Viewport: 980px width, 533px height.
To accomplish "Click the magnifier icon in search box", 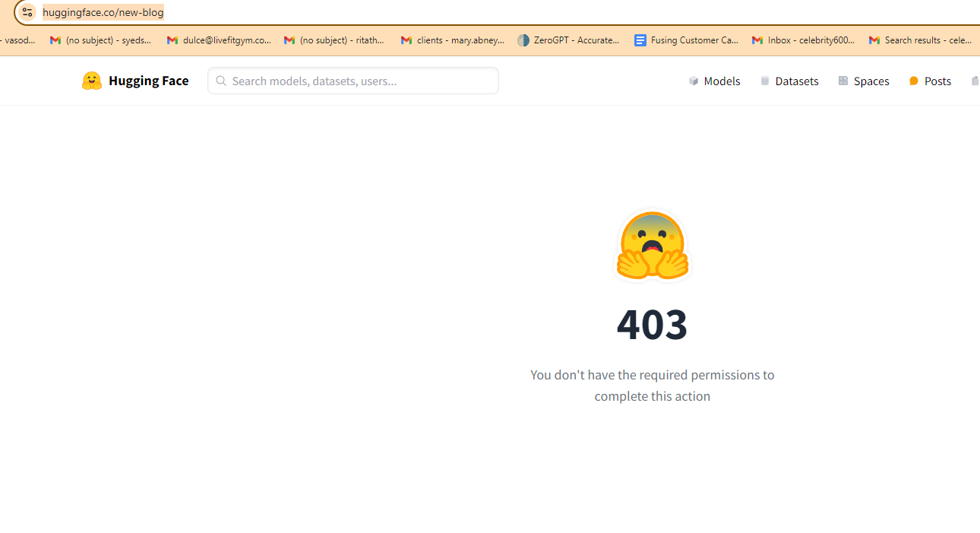I will [221, 81].
